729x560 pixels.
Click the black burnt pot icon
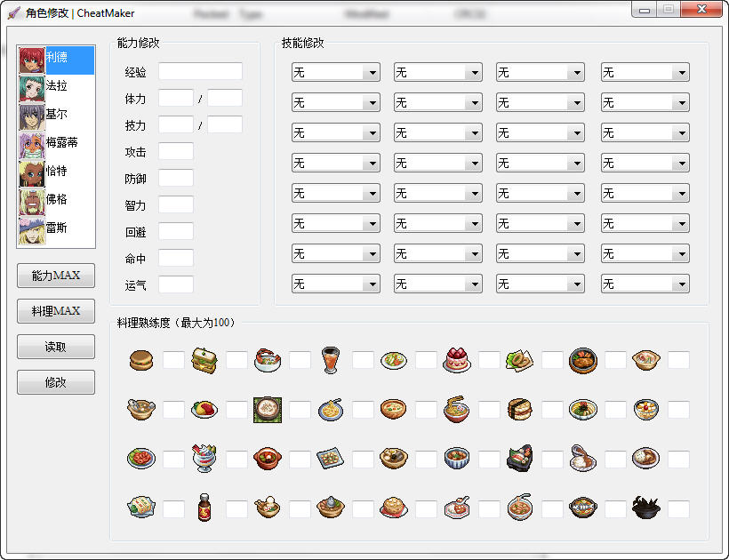point(645,508)
